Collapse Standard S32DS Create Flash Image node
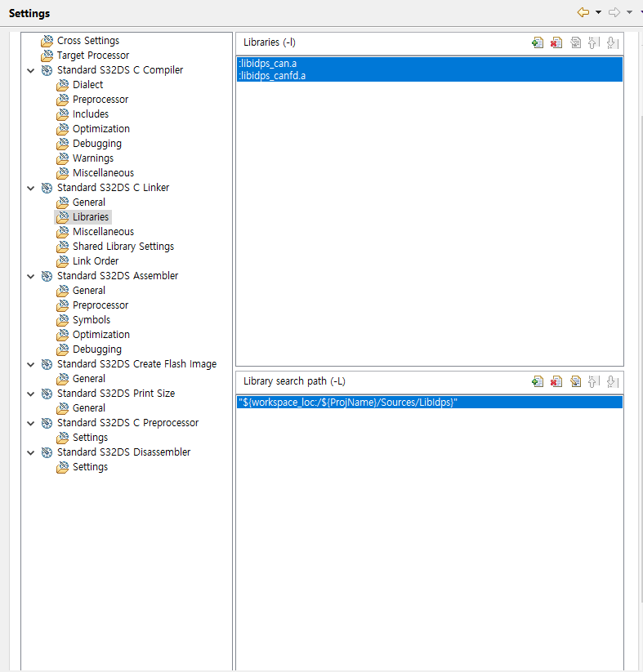The width and height of the screenshot is (643, 672). [31, 364]
